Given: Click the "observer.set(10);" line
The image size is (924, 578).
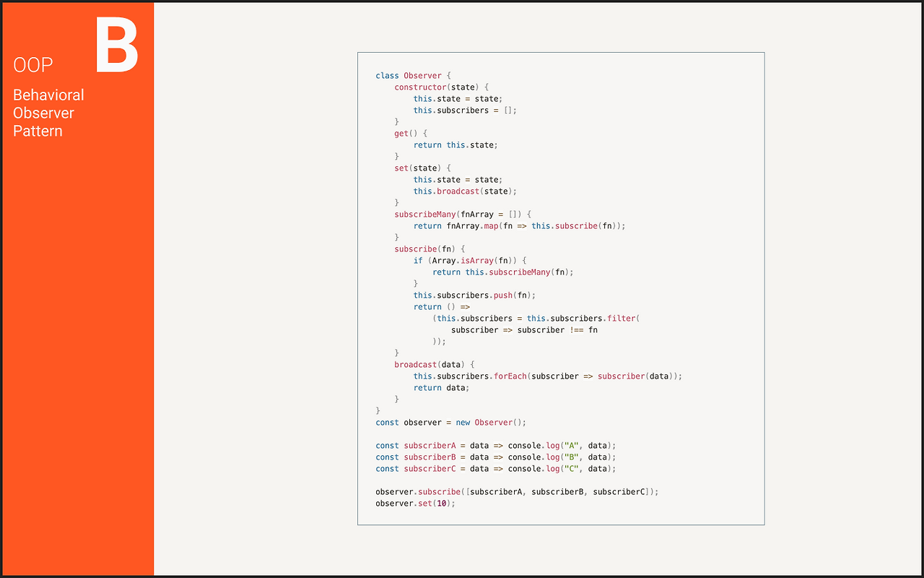Looking at the screenshot, I should pyautogui.click(x=416, y=504).
